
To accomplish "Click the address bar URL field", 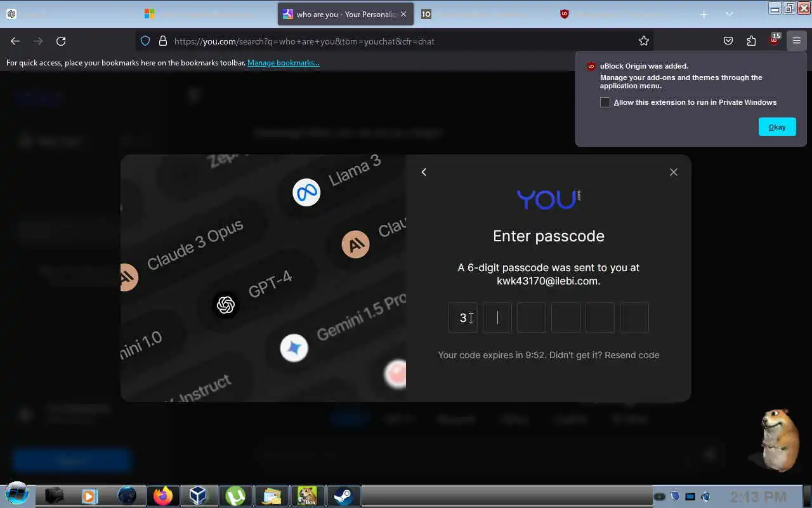I will click(393, 41).
